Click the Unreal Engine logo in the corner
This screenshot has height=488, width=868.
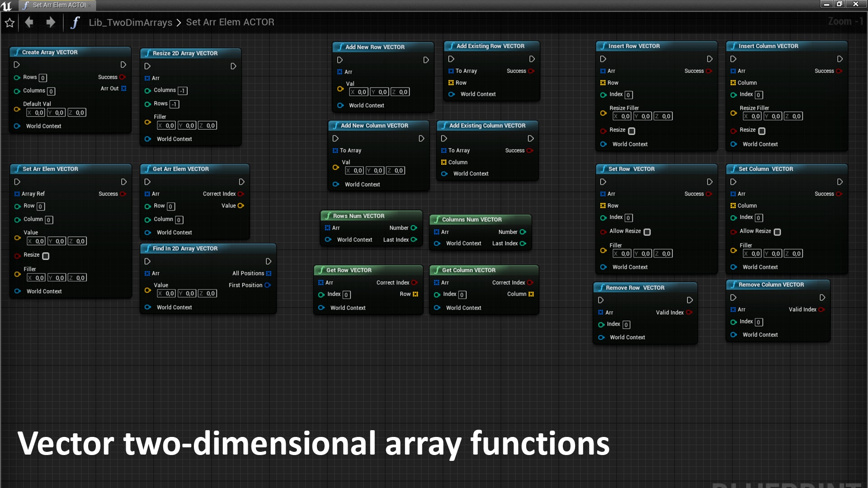[7, 5]
